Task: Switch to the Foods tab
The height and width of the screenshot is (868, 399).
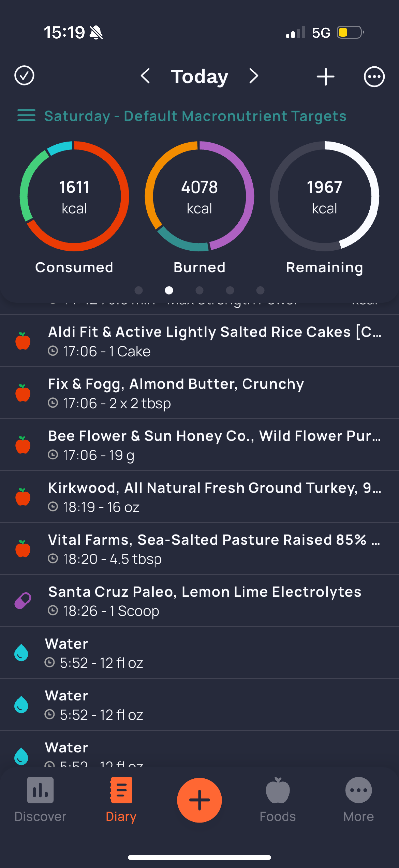Action: pos(278,799)
